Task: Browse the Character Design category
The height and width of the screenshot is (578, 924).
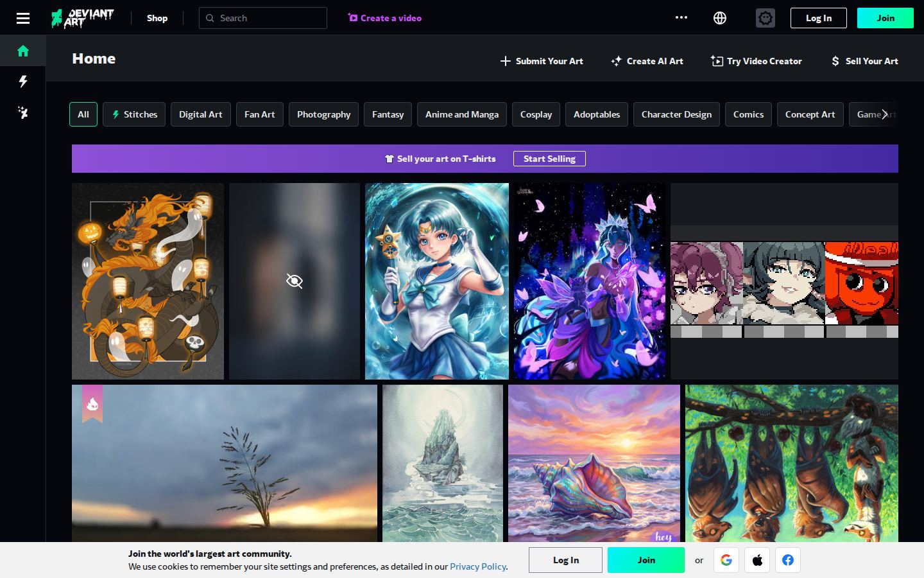Action: [x=677, y=114]
